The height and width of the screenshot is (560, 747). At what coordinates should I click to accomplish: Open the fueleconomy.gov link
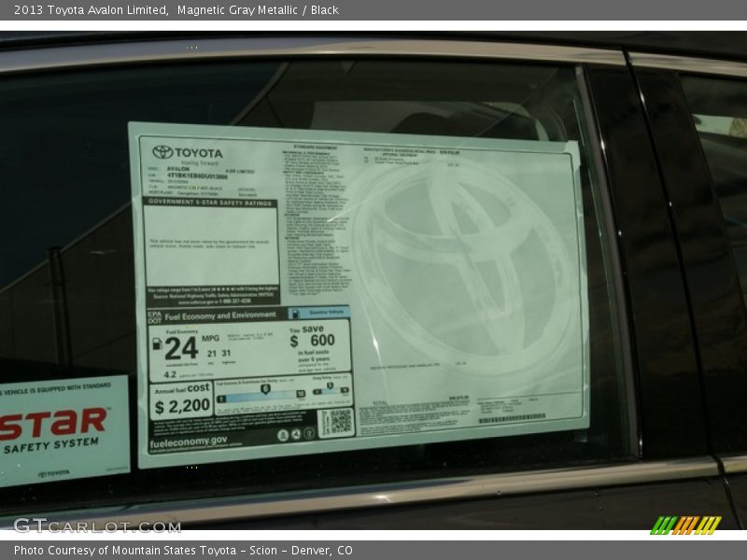(x=189, y=441)
